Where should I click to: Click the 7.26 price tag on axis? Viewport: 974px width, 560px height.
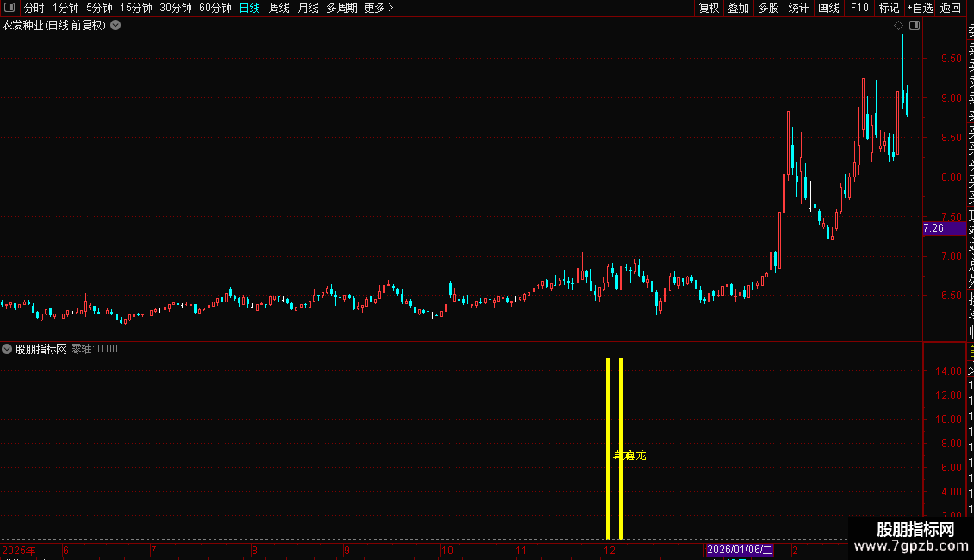coord(944,228)
